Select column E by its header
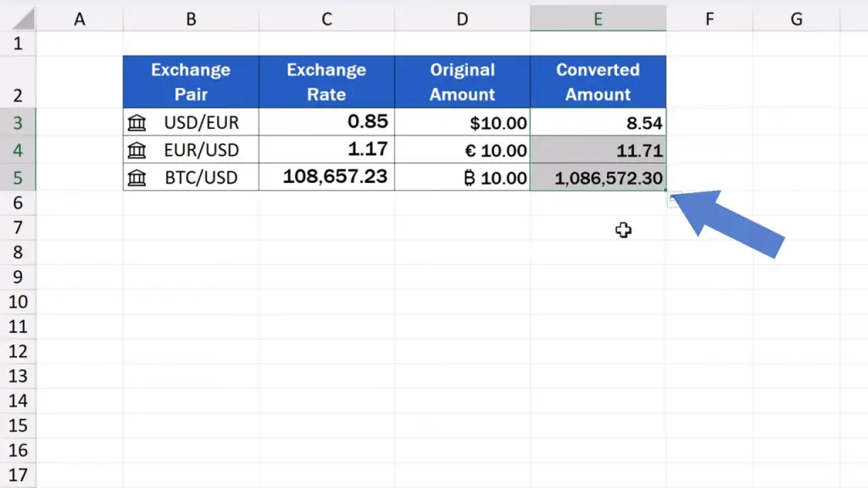 point(598,19)
